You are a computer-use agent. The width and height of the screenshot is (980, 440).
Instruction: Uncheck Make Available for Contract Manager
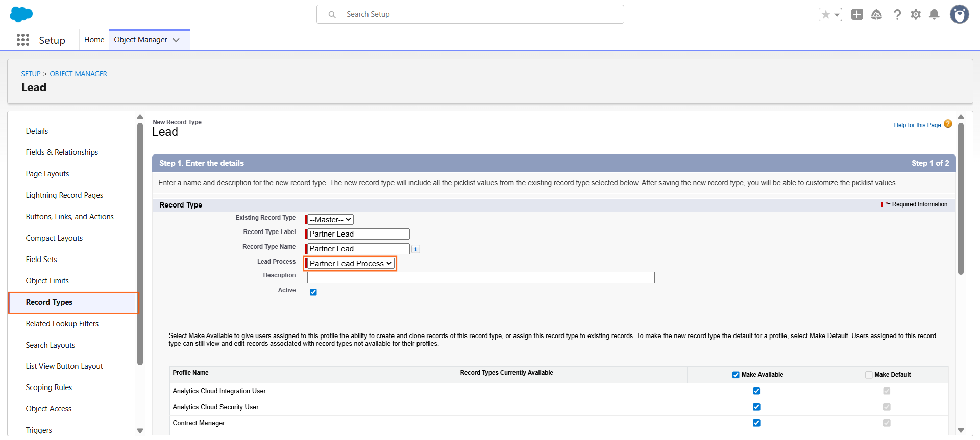(x=756, y=423)
